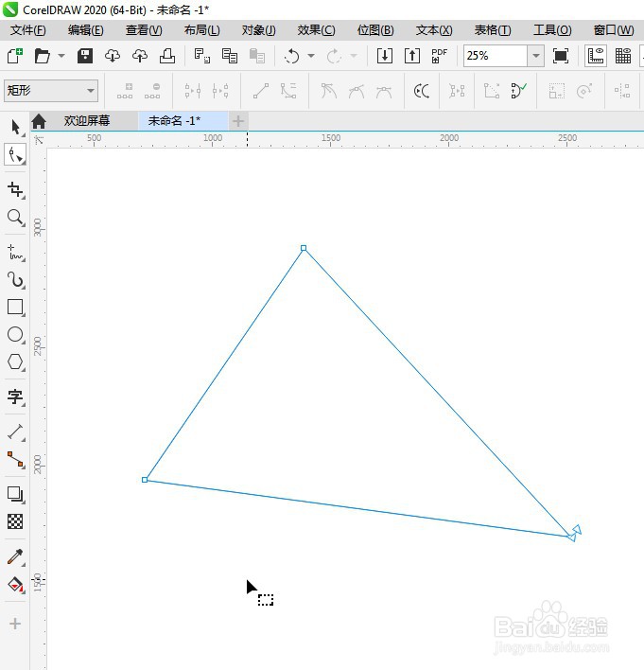Select the triangle's end node arrow
644x670 pixels.
click(573, 534)
